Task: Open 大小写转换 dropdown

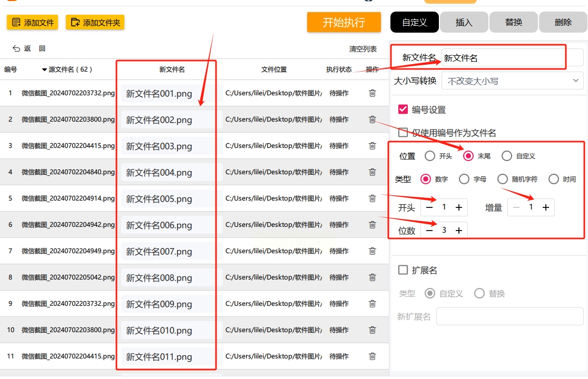Action: pos(512,81)
